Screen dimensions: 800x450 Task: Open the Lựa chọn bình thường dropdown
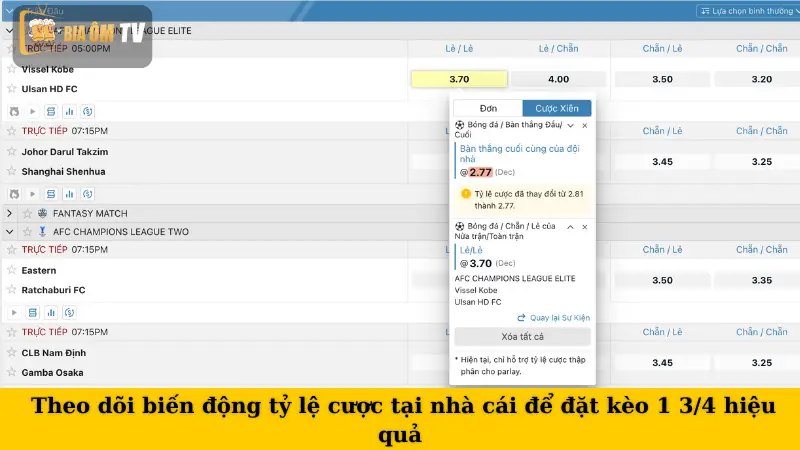(x=748, y=11)
